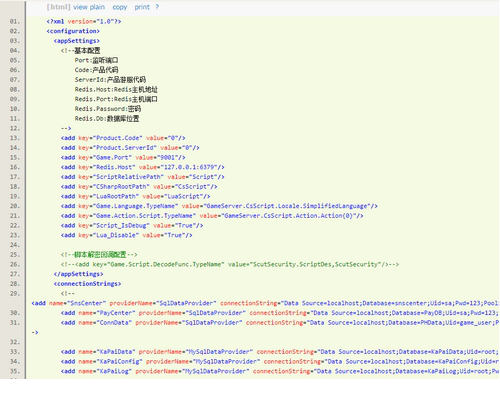
Task: Select the KaPaiConfig connection string line
Action: 280,361
